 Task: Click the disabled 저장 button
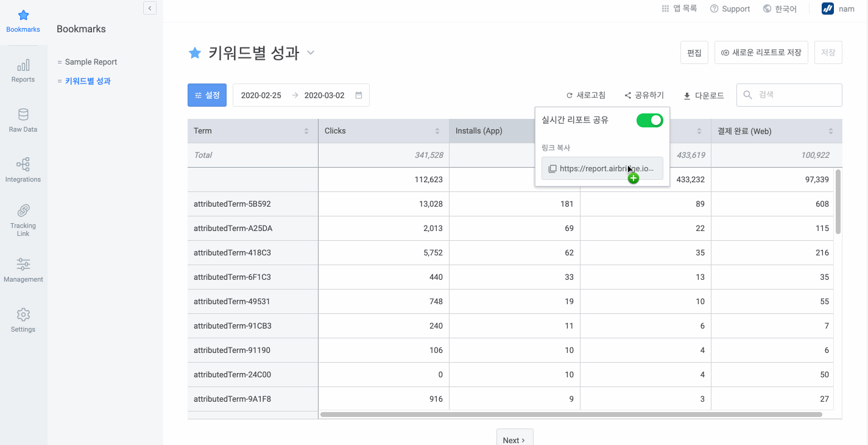[828, 52]
